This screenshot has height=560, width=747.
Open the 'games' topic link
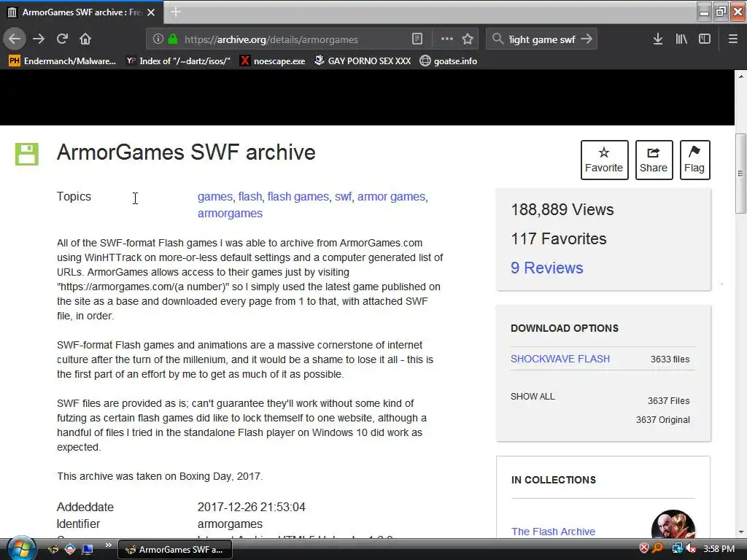click(x=215, y=197)
